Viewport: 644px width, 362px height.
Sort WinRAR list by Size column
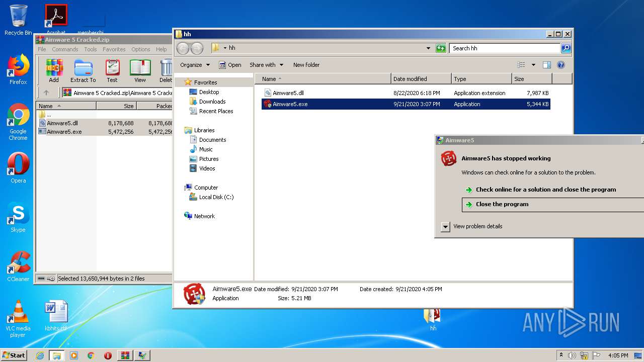[116, 106]
